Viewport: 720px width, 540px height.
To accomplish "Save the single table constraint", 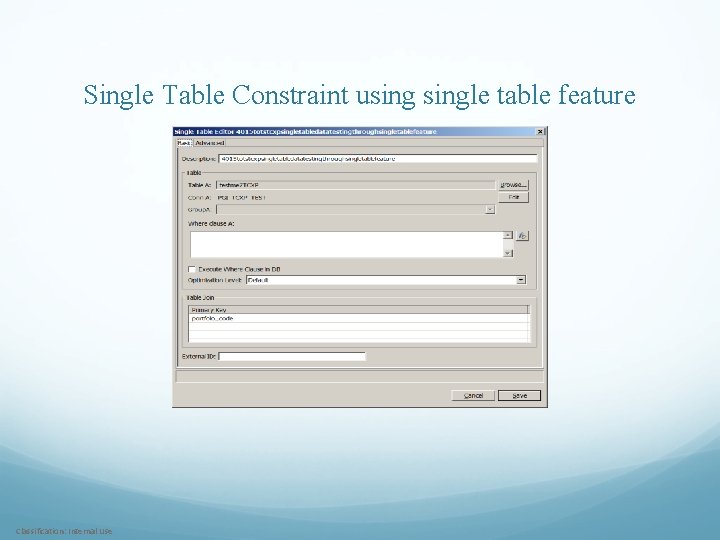I will (519, 395).
